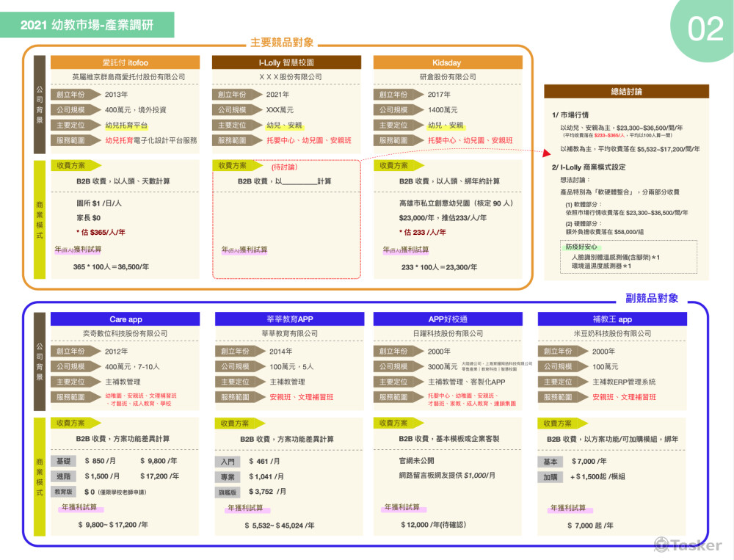734x560 pixels.
Task: Click the title '2021 幼教市場-產業調研'
Action: (87, 25)
